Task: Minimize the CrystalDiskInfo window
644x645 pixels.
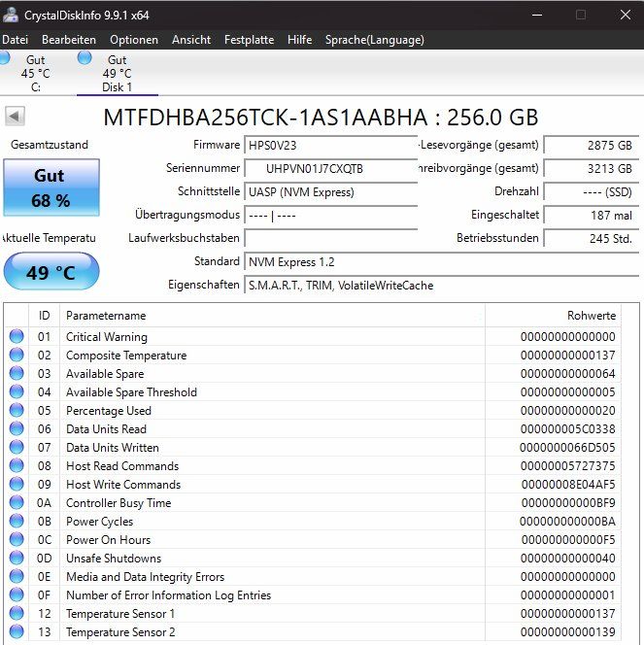Action: point(537,15)
